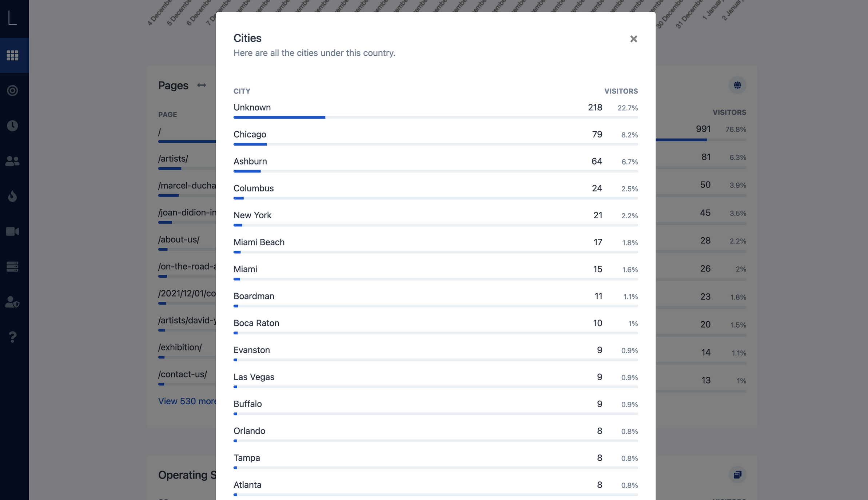Open the /artists/ page entry

[173, 159]
